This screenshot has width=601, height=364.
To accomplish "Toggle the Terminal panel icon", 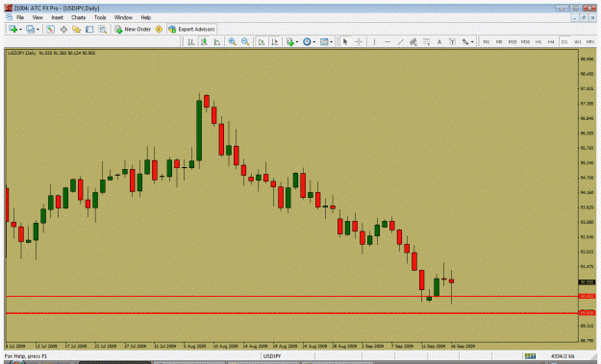I will [89, 29].
